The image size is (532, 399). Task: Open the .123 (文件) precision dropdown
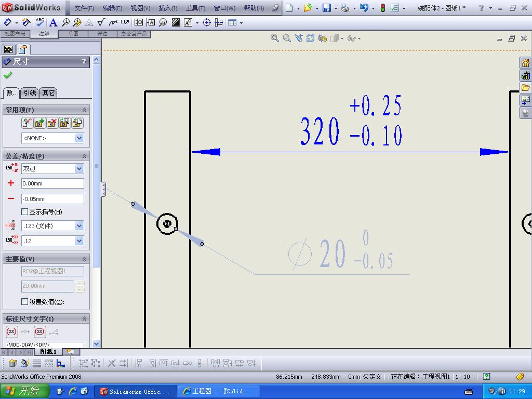tap(79, 225)
